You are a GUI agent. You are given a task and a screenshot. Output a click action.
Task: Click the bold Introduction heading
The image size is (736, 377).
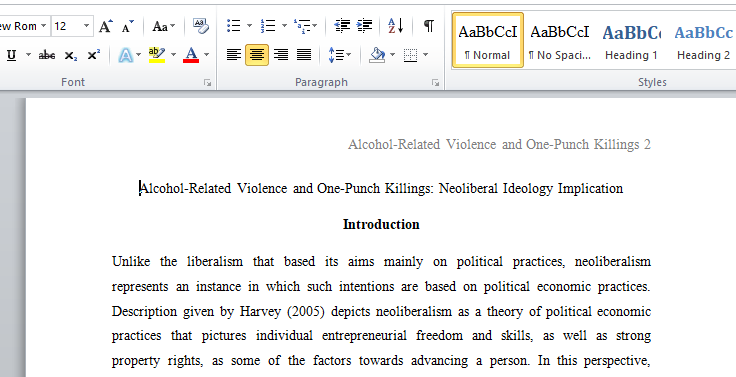381,224
